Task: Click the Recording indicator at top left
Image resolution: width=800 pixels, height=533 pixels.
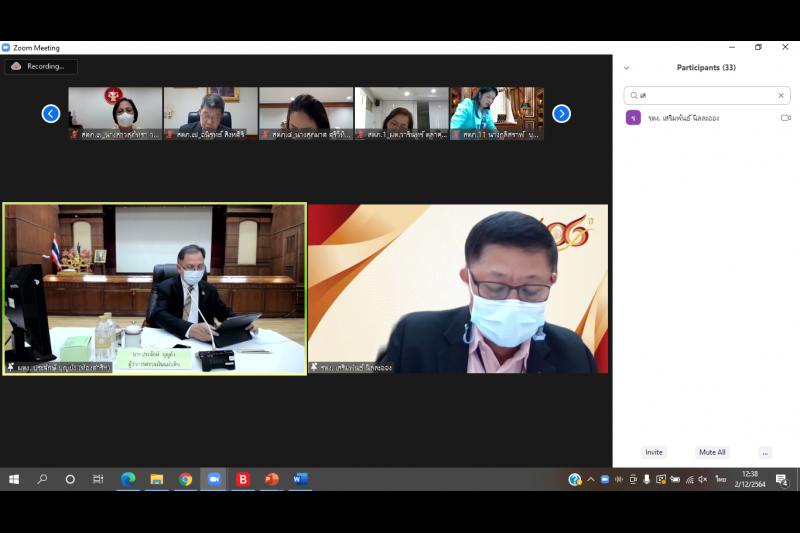Action: pyautogui.click(x=41, y=66)
